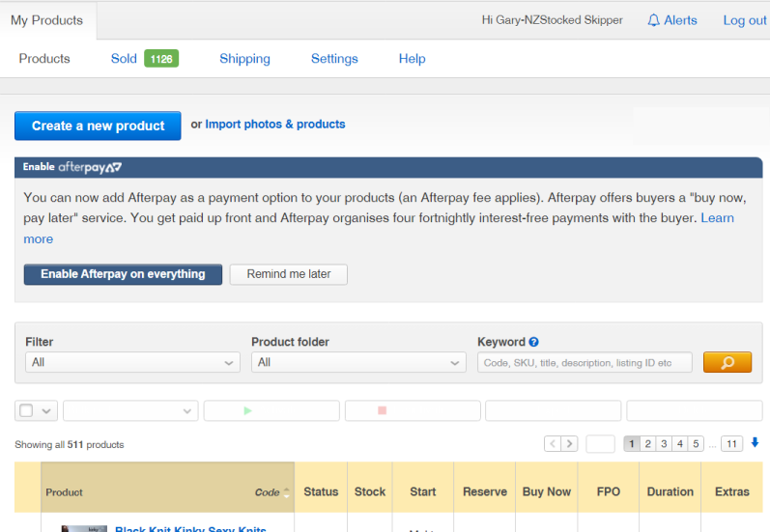Image resolution: width=770 pixels, height=532 pixels.
Task: Click Create a new product button
Action: point(98,126)
